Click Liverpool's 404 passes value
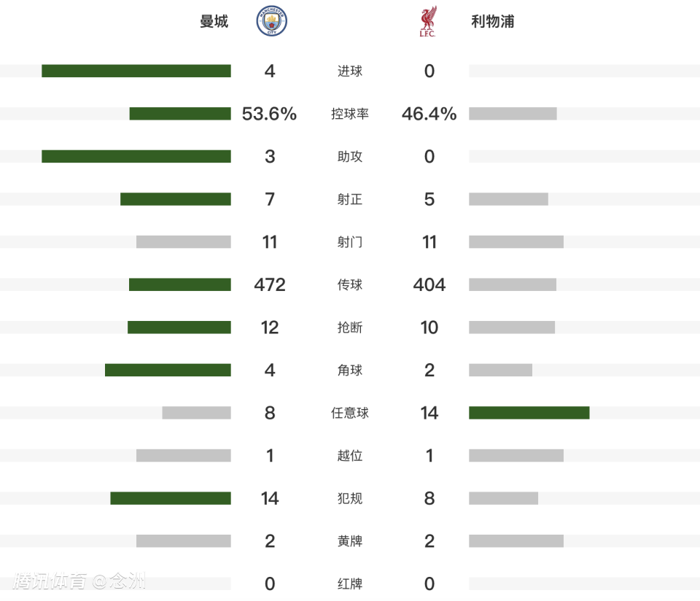This screenshot has width=700, height=601. click(429, 284)
